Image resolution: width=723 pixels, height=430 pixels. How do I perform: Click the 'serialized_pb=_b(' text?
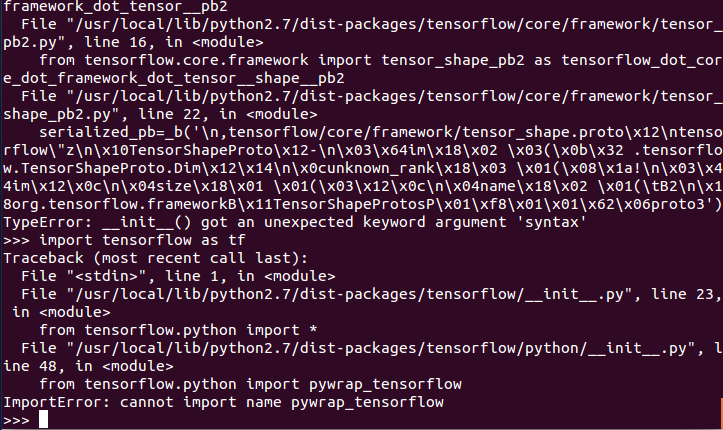115,132
